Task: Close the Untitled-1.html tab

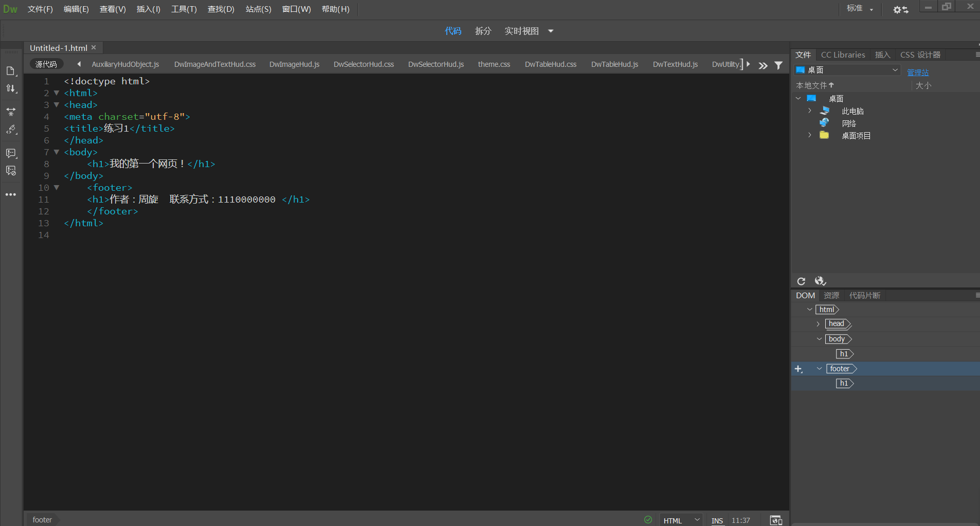Action: tap(94, 47)
